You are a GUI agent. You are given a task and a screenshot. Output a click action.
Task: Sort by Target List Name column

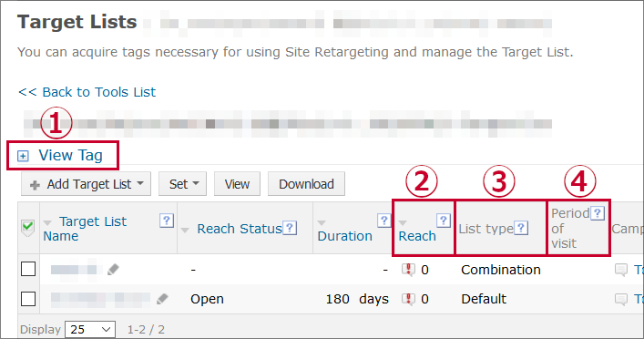tap(85, 229)
